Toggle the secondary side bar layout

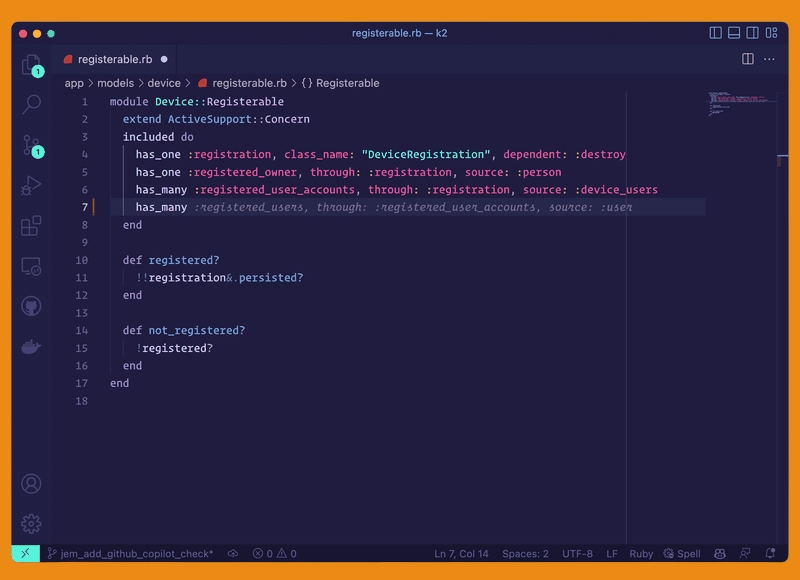click(752, 33)
